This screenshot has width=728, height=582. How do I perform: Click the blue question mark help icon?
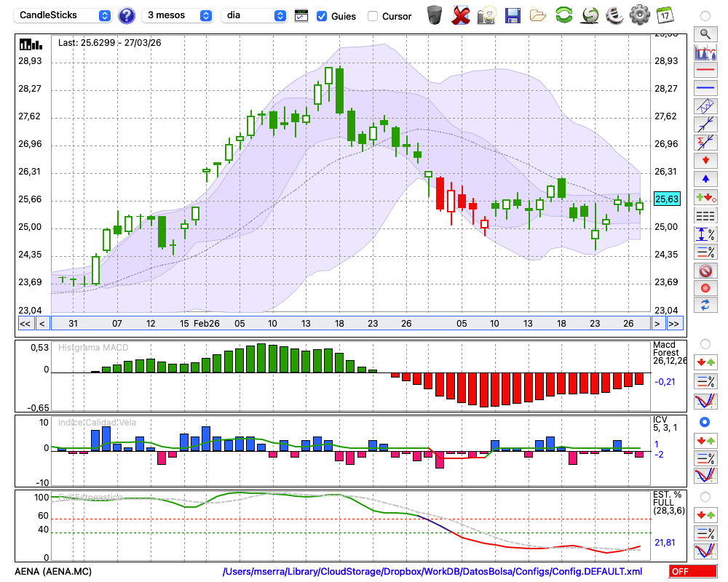point(127,15)
